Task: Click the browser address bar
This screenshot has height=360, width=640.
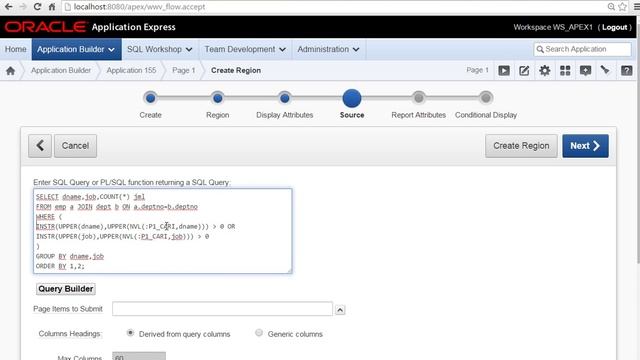Action: (334, 7)
